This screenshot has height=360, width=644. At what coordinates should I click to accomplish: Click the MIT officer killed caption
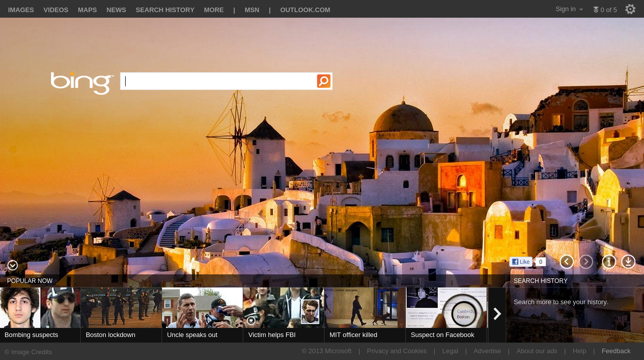(353, 335)
